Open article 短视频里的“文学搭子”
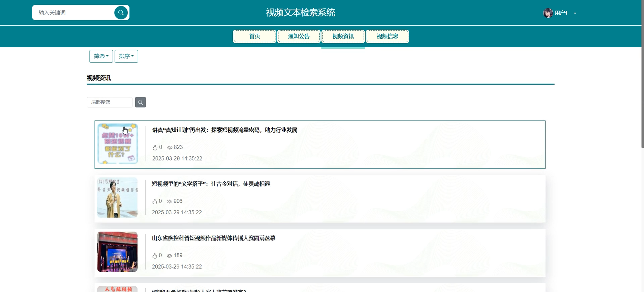Image resolution: width=644 pixels, height=292 pixels. (x=211, y=184)
